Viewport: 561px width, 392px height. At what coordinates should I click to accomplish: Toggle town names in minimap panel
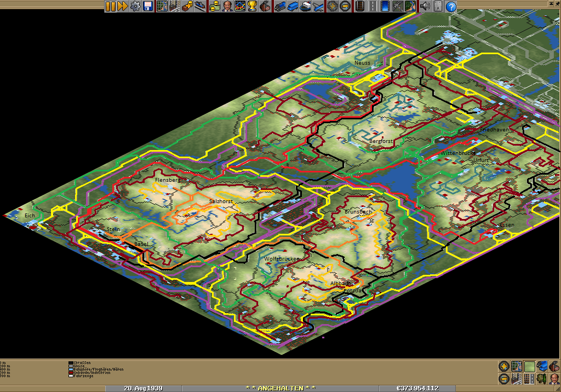tap(516, 378)
